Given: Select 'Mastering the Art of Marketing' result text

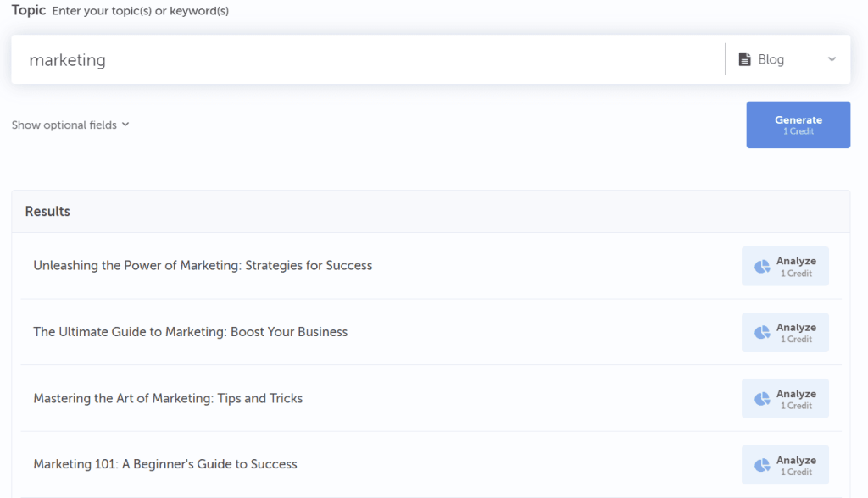Looking at the screenshot, I should coord(168,398).
